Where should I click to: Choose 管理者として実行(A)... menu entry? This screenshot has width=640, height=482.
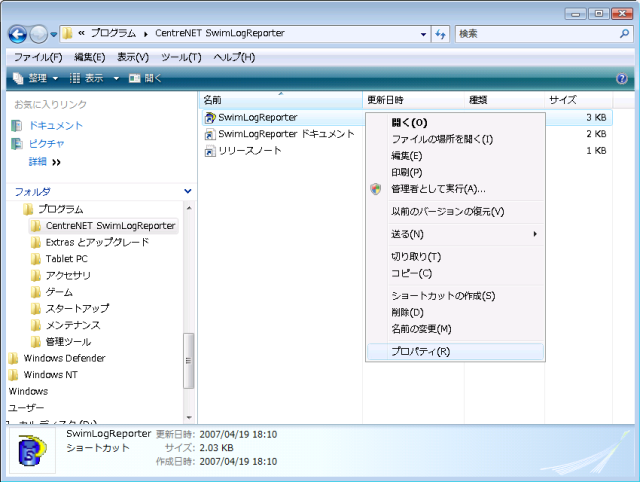click(x=456, y=189)
